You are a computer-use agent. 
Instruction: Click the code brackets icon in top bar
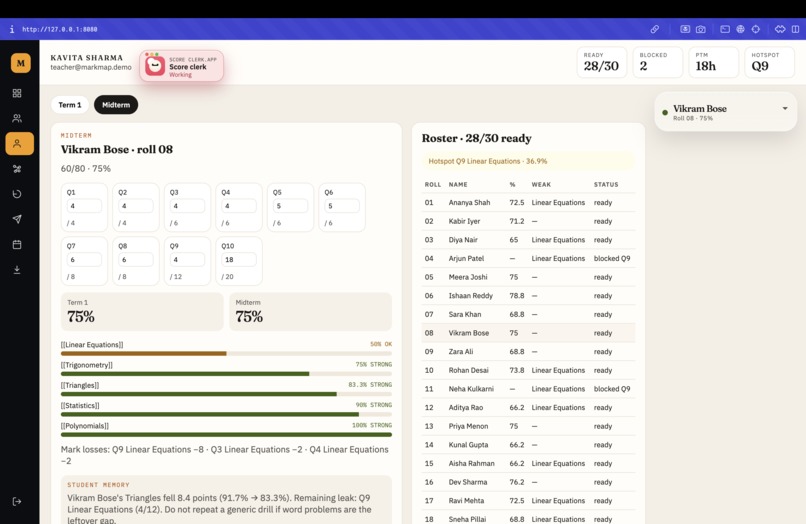tap(780, 29)
